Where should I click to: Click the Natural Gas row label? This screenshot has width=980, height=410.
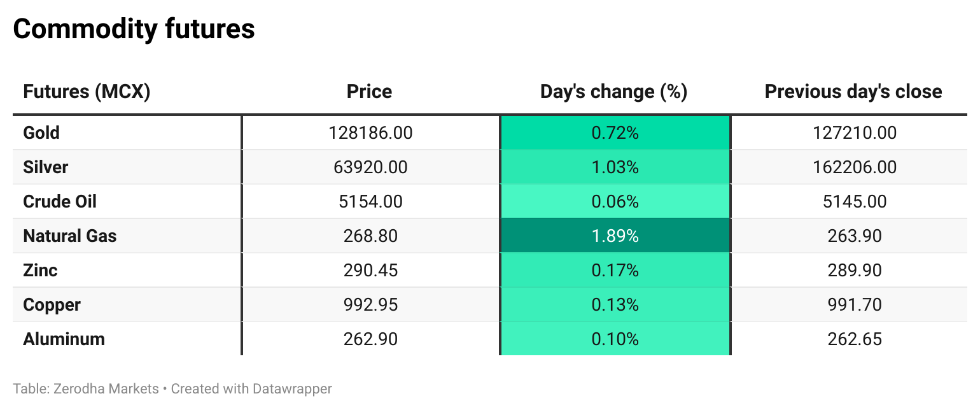click(70, 236)
